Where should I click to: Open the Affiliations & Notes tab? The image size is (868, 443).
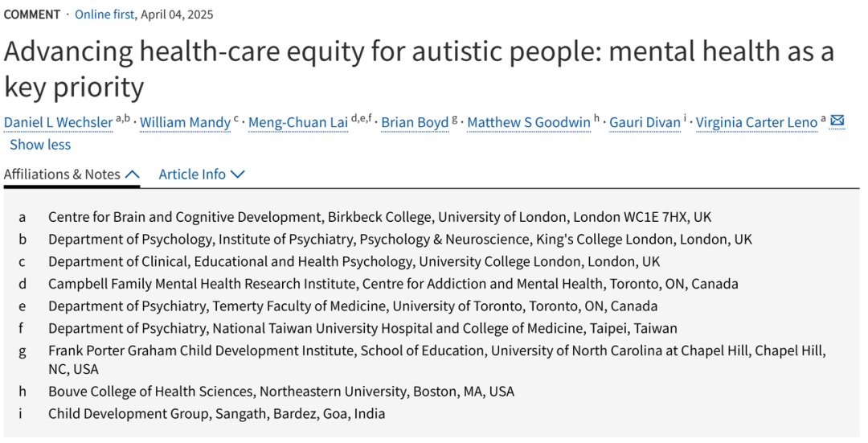tap(72, 174)
